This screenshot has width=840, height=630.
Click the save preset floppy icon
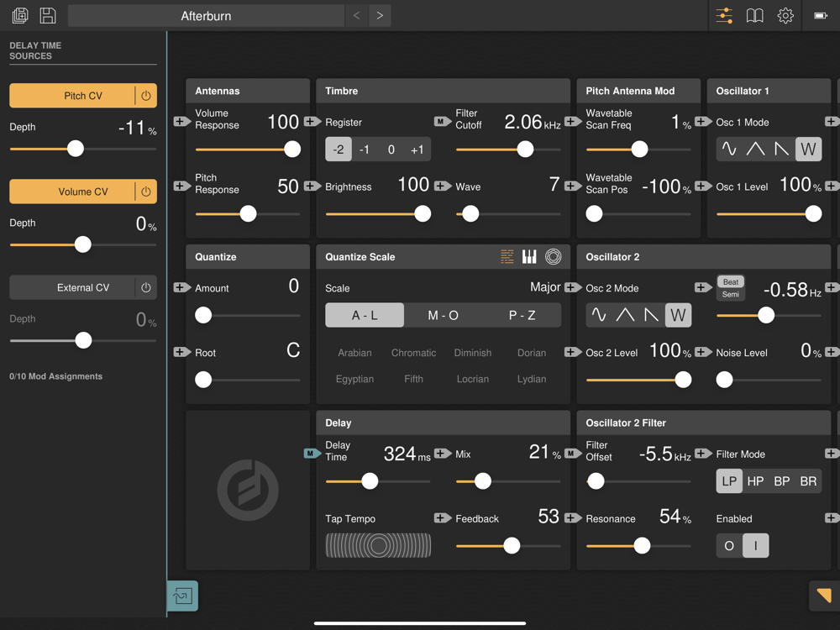click(x=48, y=15)
